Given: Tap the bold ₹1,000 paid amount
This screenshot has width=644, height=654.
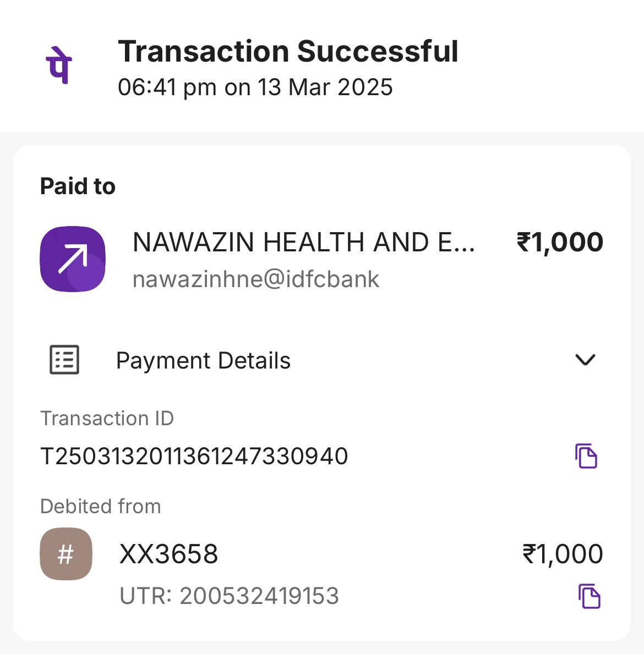Looking at the screenshot, I should point(560,242).
